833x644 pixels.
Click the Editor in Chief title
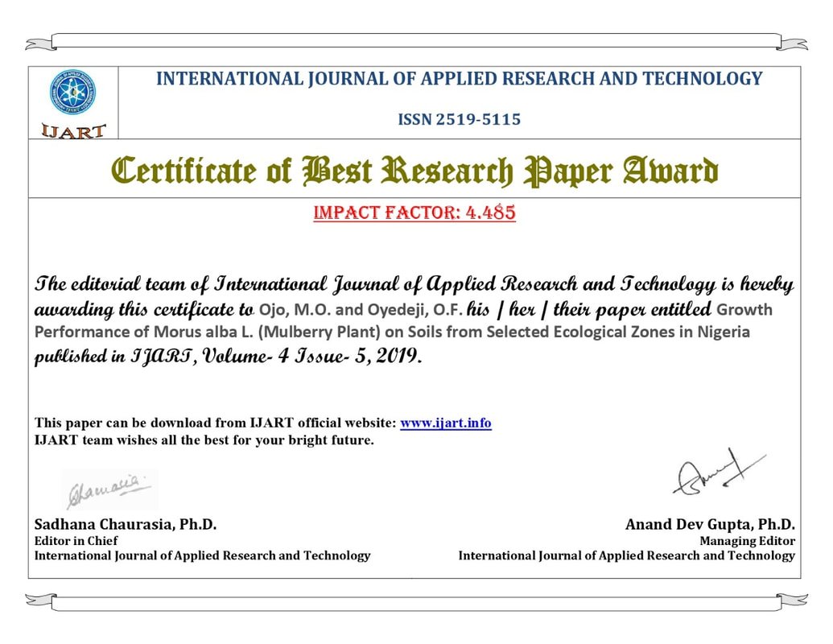coord(76,541)
